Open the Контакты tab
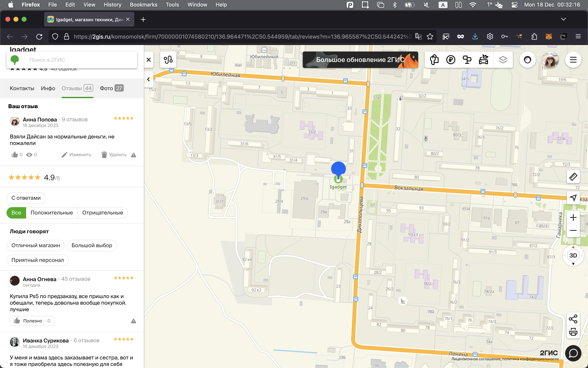The image size is (588, 368). pyautogui.click(x=22, y=88)
